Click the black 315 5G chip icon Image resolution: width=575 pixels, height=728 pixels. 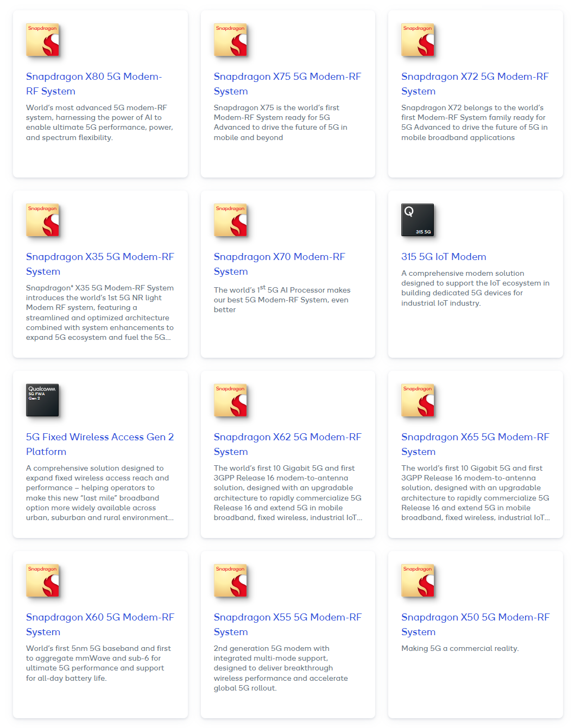tap(418, 220)
